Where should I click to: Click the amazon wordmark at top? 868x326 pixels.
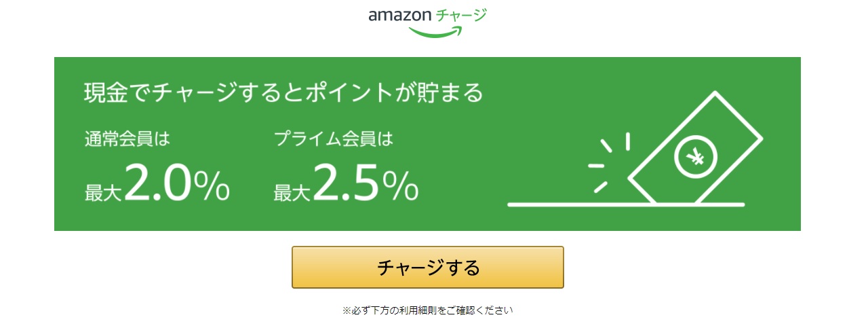[x=399, y=16]
